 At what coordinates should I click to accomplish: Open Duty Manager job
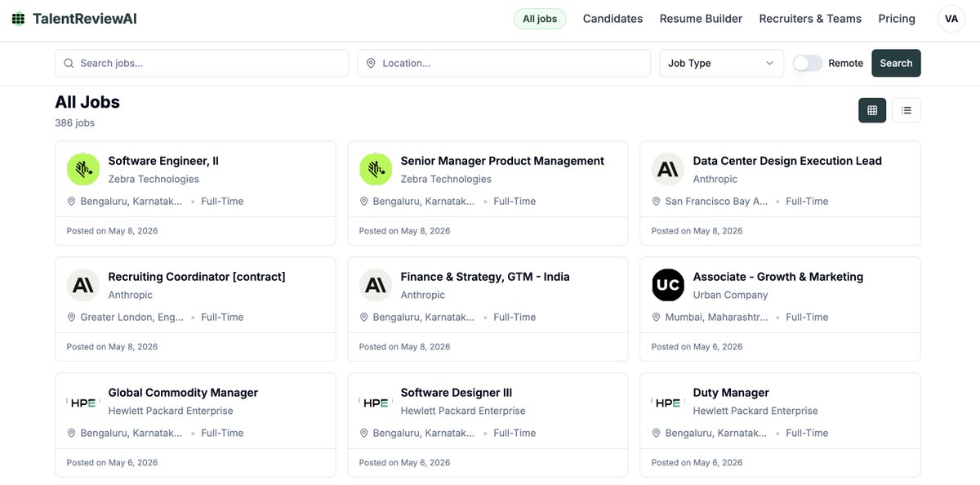click(x=731, y=393)
